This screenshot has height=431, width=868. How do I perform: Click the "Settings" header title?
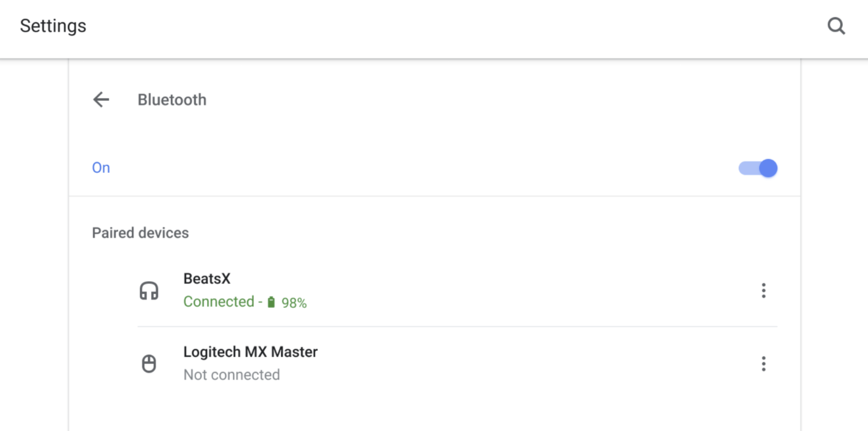click(53, 26)
